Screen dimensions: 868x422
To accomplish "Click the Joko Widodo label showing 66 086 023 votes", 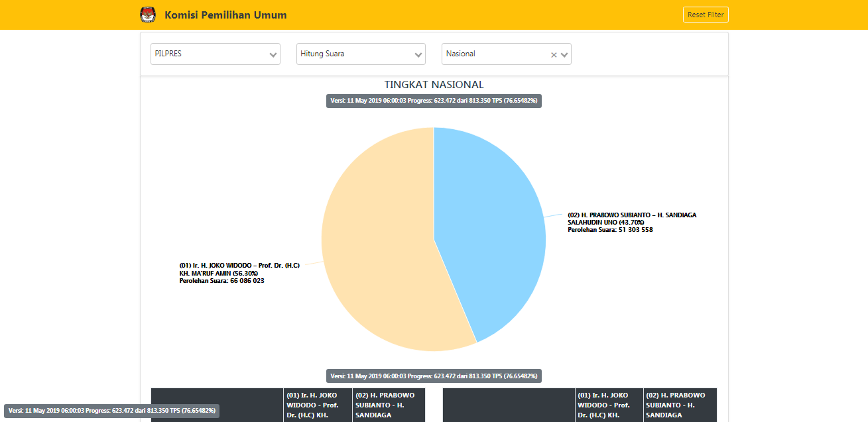I will pos(239,273).
